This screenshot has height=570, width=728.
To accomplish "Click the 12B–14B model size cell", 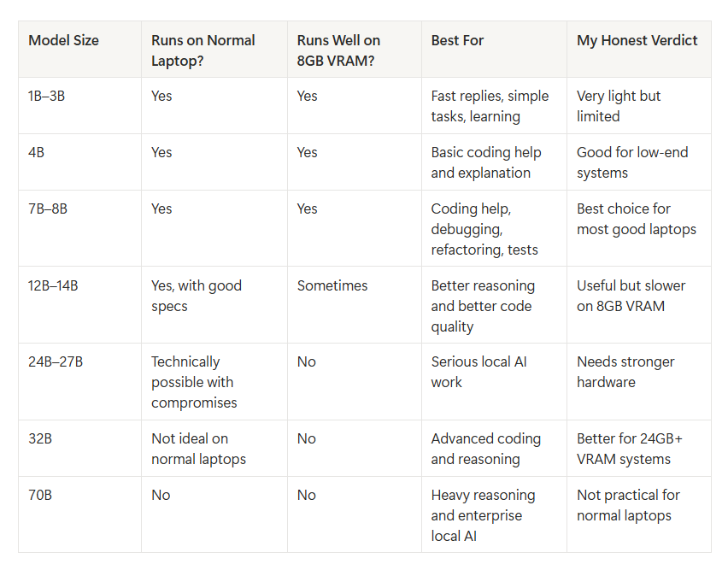I will click(x=53, y=285).
